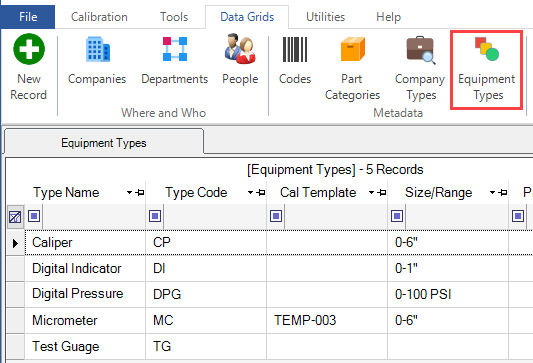
Task: Open Cal Template column filter dropdown
Action: tap(371, 193)
